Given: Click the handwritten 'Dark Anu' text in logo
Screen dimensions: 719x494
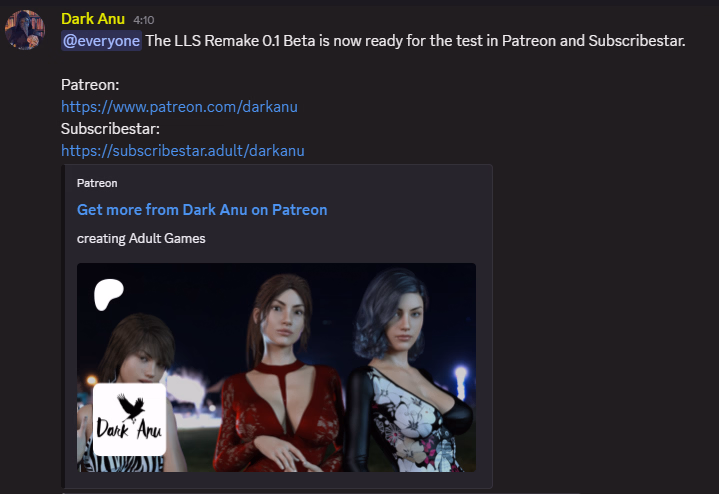Looking at the screenshot, I should (x=129, y=430).
